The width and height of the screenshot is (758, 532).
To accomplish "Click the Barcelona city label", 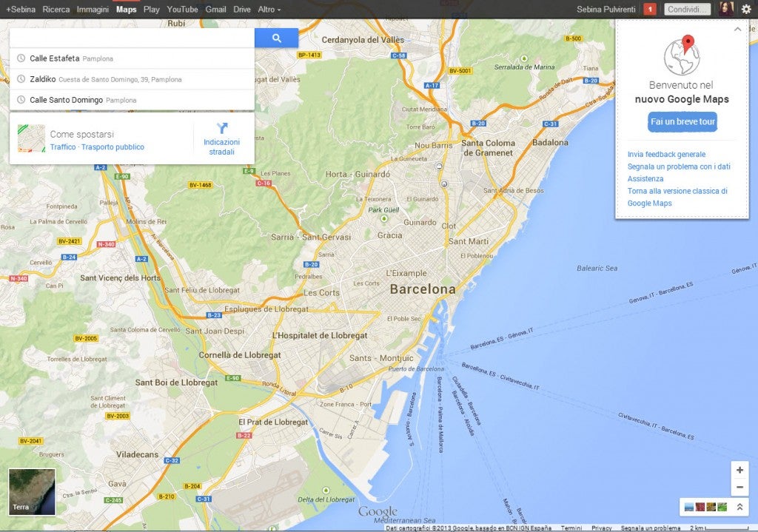I will click(x=423, y=289).
